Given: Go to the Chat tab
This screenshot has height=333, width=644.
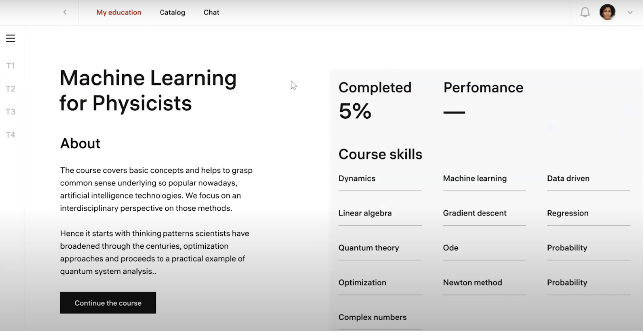Looking at the screenshot, I should coord(211,12).
